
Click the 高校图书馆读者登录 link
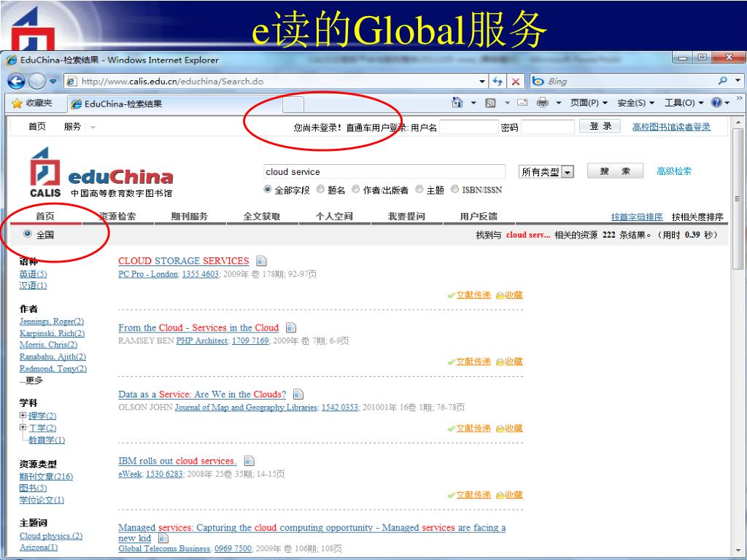pos(671,127)
